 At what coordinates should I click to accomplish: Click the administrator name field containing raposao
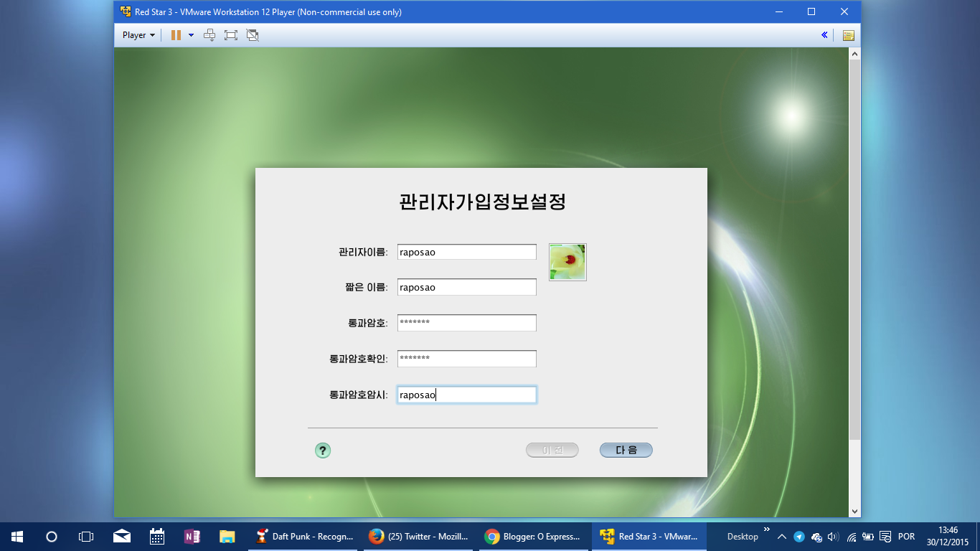coord(466,252)
